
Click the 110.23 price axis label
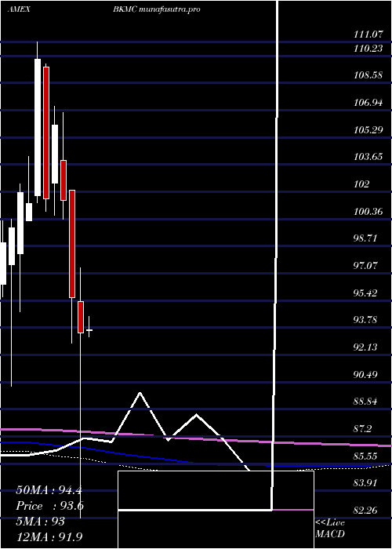[368, 49]
